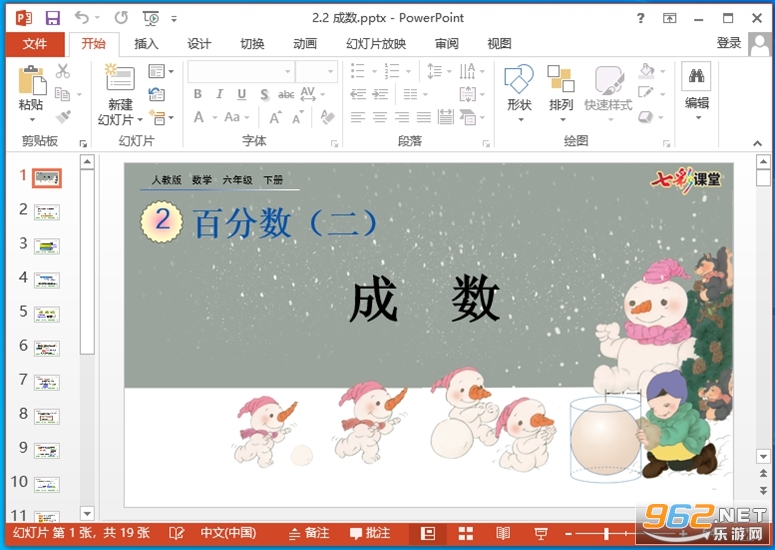Click the 备注 notes button in status bar
Image resolution: width=775 pixels, height=550 pixels.
tap(309, 533)
